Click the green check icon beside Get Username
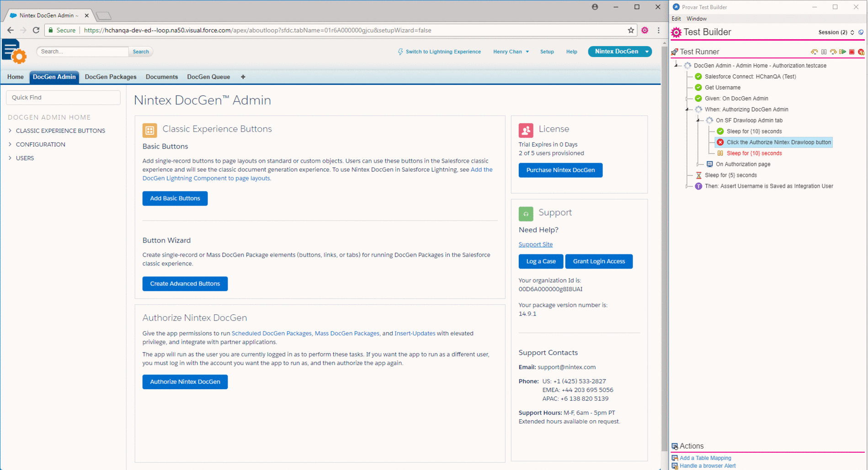 698,88
